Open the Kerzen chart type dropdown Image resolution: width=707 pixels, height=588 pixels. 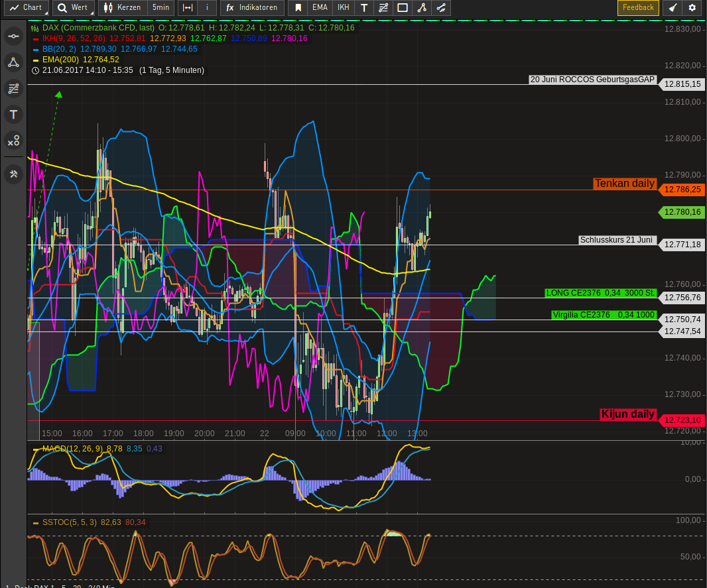(x=123, y=8)
